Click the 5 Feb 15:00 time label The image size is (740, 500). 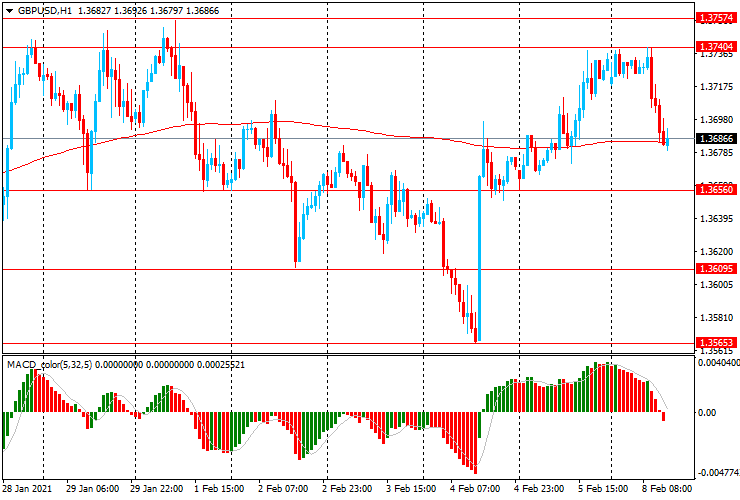(x=603, y=490)
